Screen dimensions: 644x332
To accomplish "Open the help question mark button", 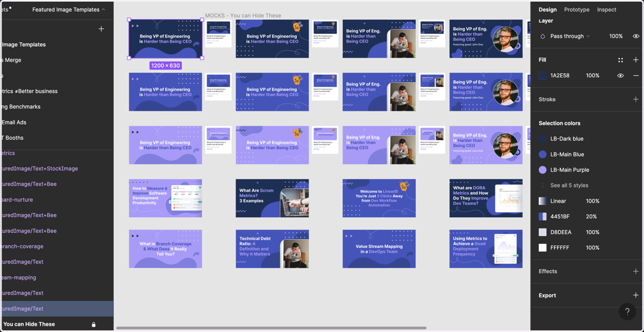I will coord(627,312).
